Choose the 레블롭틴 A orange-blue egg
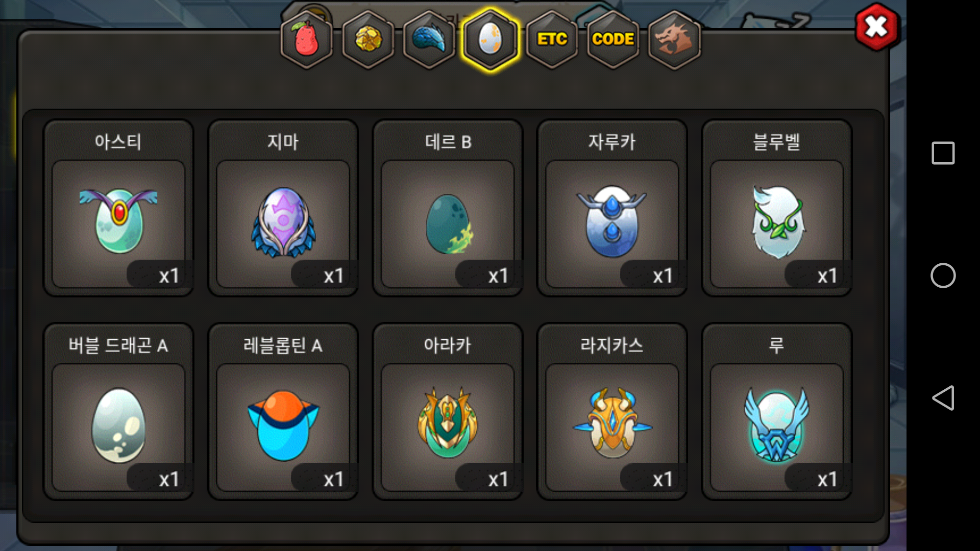 [283, 411]
